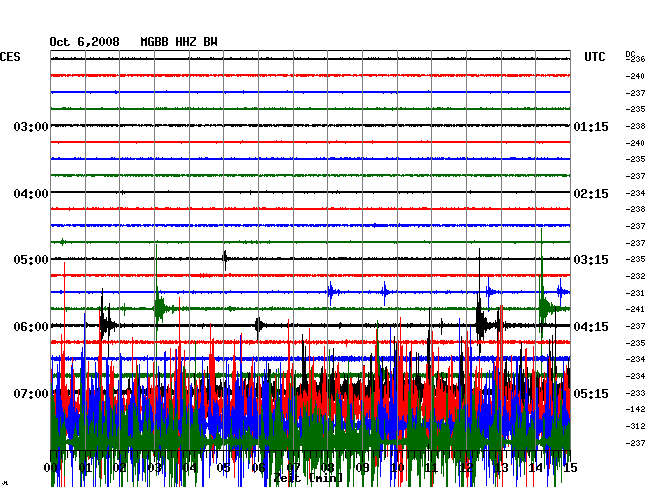The height and width of the screenshot is (494, 650).
Task: Click the 02:15 UTC time label
Action: tap(591, 194)
